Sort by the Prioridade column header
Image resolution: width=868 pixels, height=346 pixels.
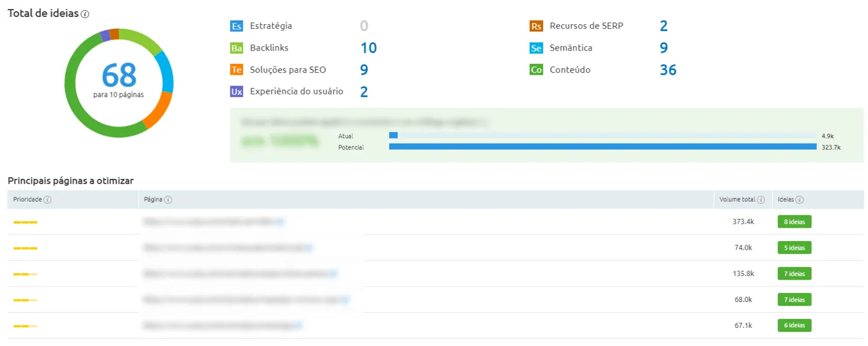click(28, 200)
